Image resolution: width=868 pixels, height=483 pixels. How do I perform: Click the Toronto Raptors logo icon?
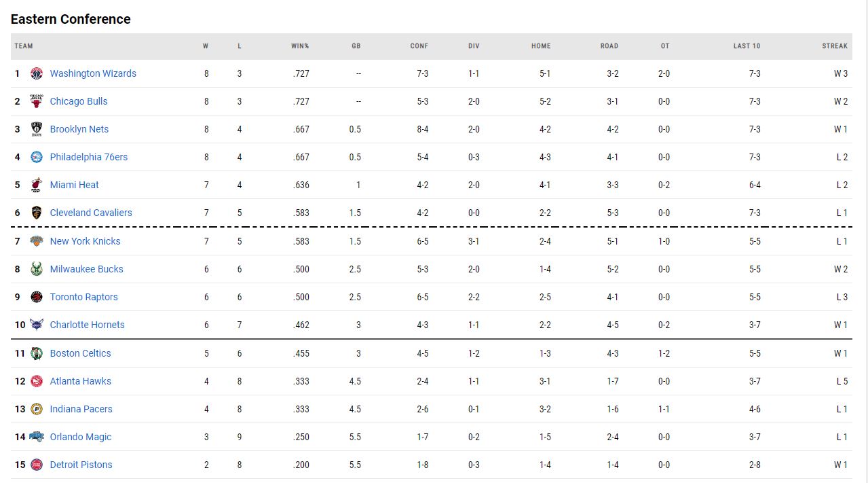[x=37, y=297]
